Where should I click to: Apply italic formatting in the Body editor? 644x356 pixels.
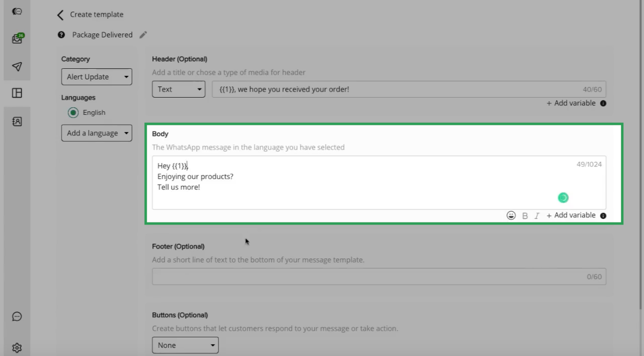click(x=536, y=215)
